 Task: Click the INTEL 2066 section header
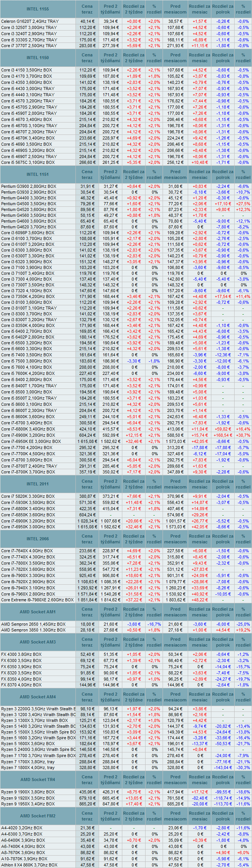[x=38, y=539]
